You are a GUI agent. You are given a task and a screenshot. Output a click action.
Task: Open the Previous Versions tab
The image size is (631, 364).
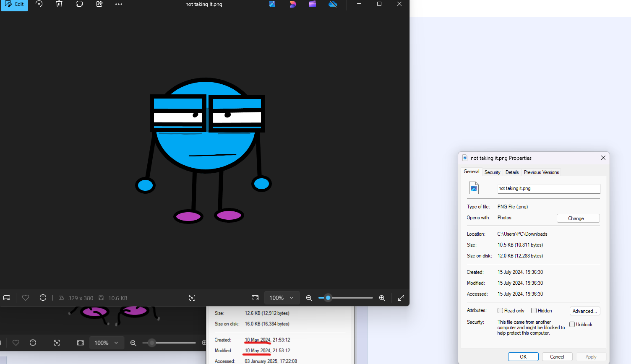point(541,172)
